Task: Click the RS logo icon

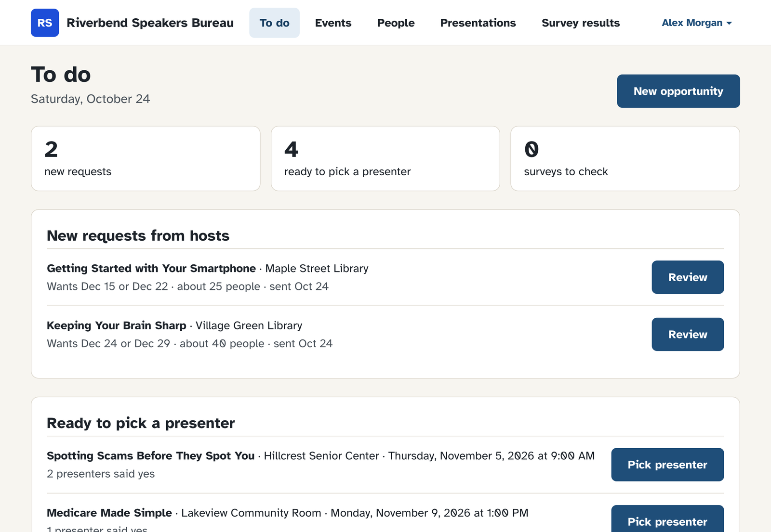Action: (45, 23)
